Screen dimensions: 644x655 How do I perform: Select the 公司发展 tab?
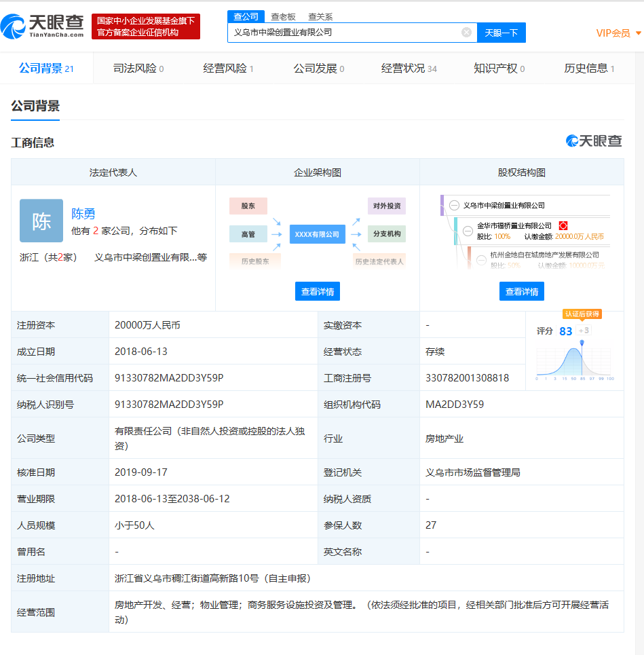(319, 68)
